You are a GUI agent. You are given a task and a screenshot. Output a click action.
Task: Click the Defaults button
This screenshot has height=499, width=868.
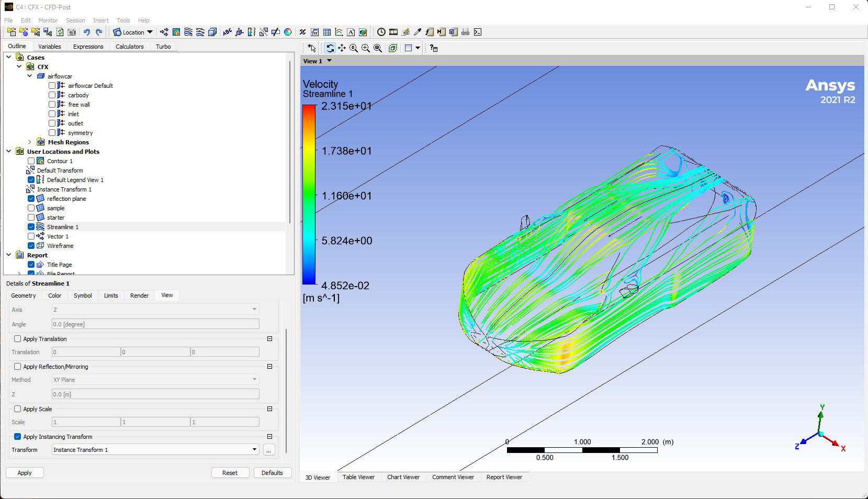click(x=272, y=473)
